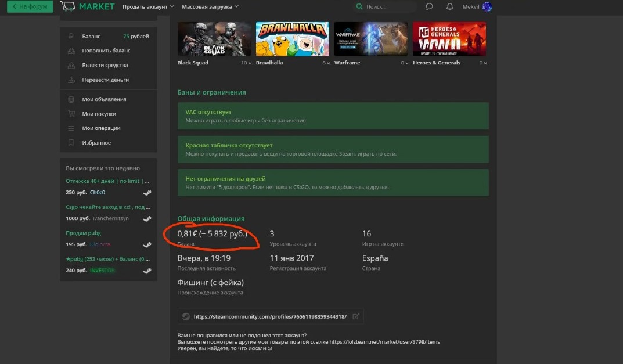This screenshot has height=364, width=623.
Task: Click the 'Вывести средства' link
Action: pyautogui.click(x=105, y=66)
